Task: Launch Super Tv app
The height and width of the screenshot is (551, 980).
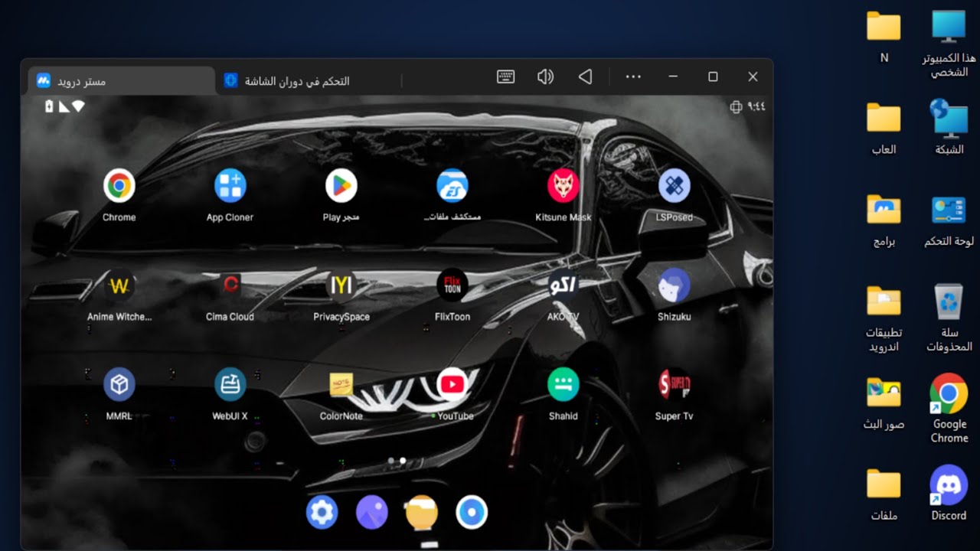Action: click(675, 385)
